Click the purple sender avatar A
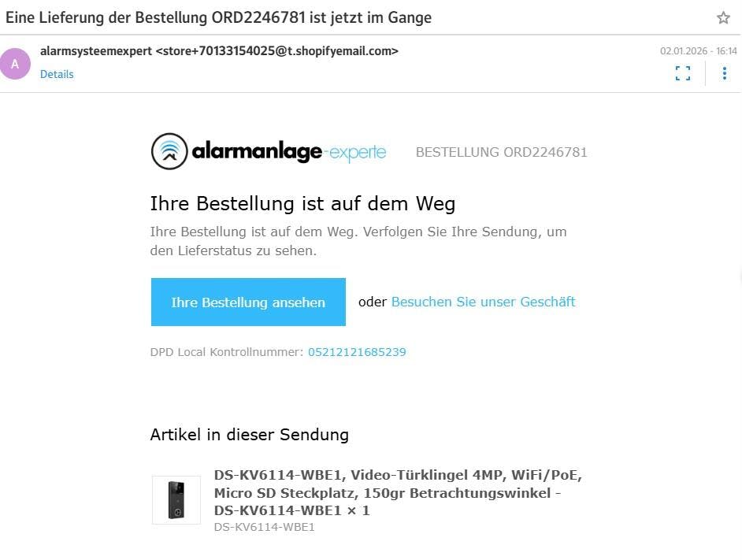 [x=15, y=64]
